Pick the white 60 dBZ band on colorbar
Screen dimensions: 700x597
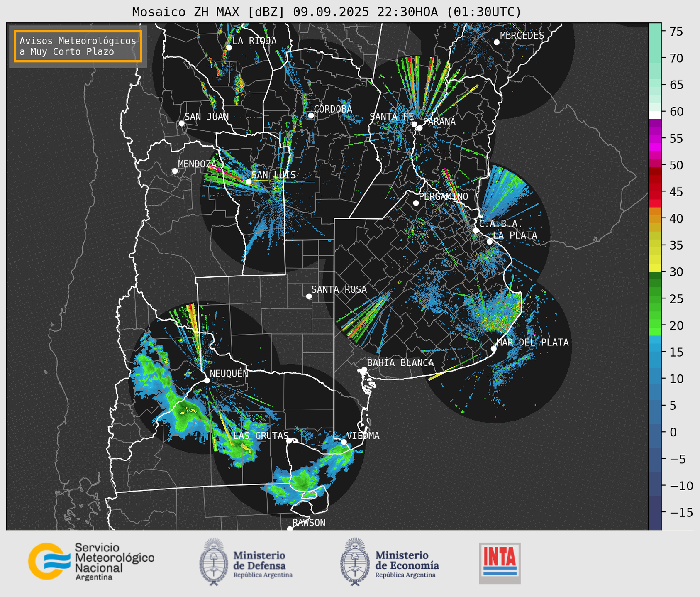654,114
